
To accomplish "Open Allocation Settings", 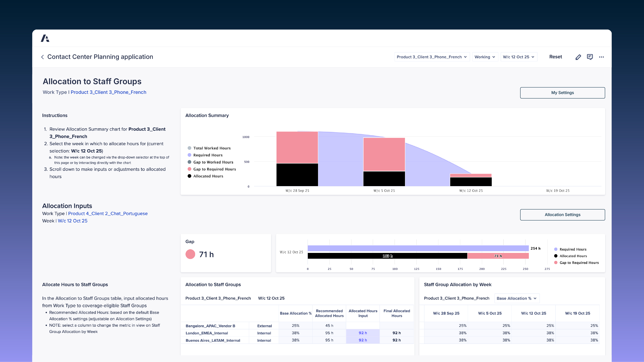I will [562, 215].
